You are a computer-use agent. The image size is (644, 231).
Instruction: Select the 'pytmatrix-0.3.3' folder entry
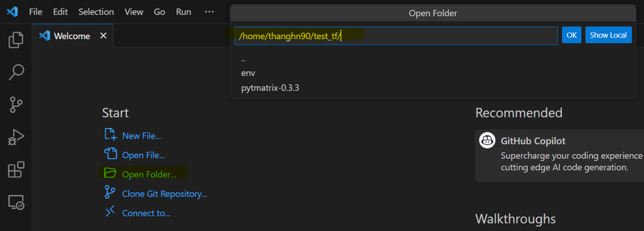point(433,88)
